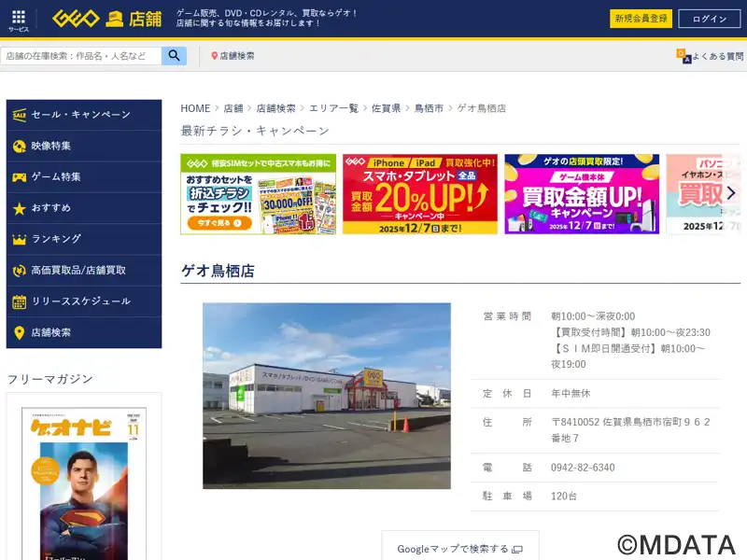Click the external link icon on Google map button
The image size is (747, 560).
pyautogui.click(x=517, y=550)
